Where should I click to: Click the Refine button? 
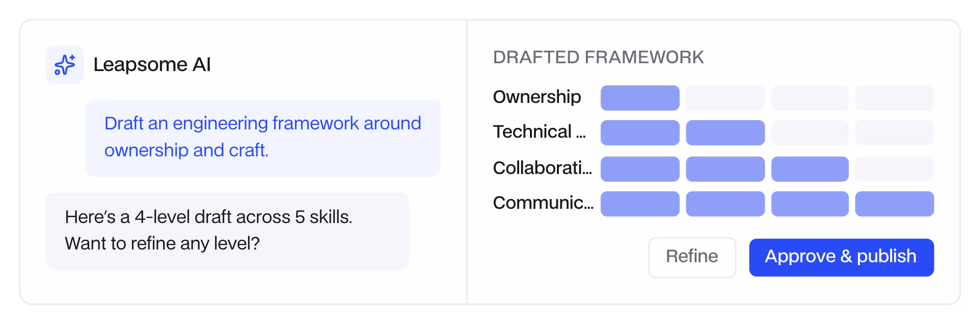[x=692, y=257]
